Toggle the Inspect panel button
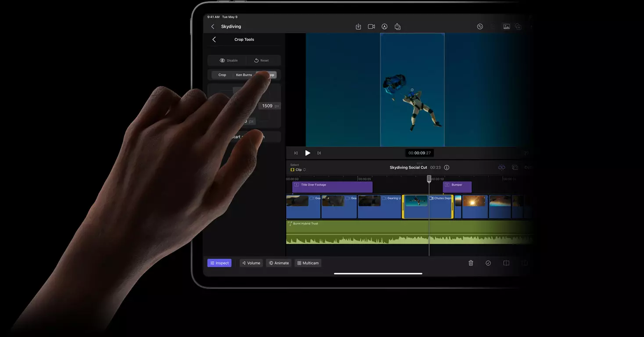Image resolution: width=644 pixels, height=337 pixels. tap(219, 263)
